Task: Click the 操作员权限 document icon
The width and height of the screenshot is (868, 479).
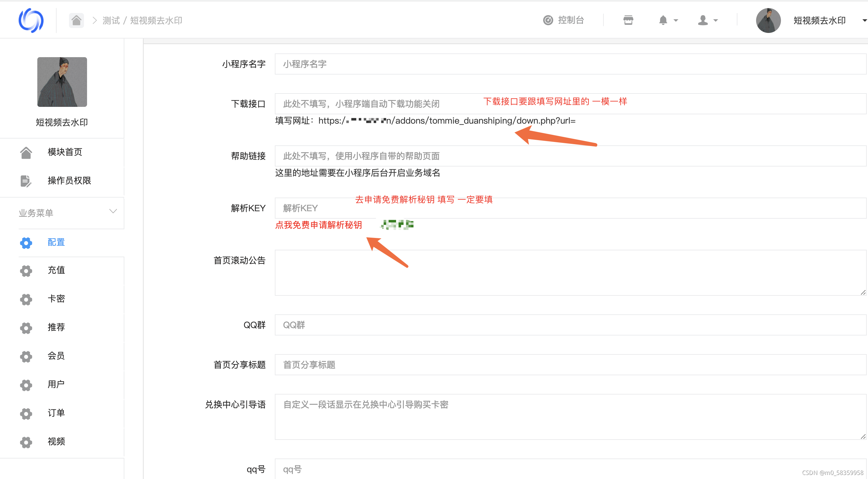Action: tap(26, 181)
